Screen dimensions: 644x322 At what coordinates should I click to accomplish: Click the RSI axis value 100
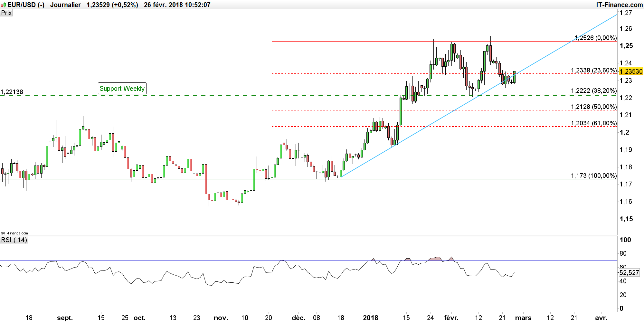pos(625,240)
